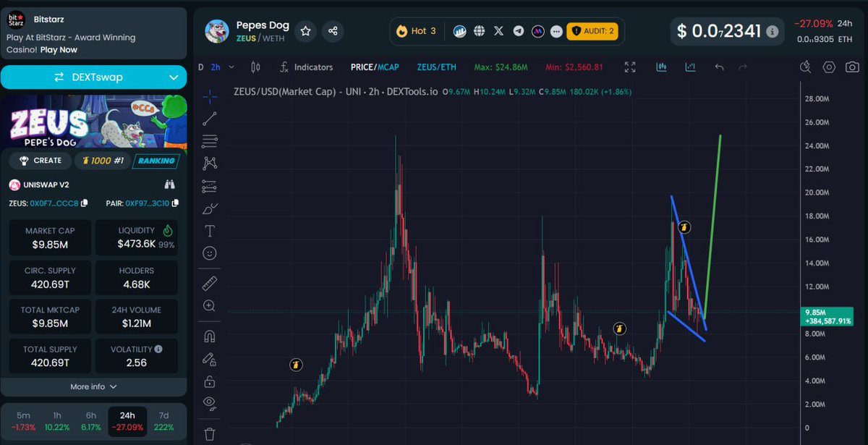Select the brush drawing tool
This screenshot has width=868, height=445.
(210, 208)
